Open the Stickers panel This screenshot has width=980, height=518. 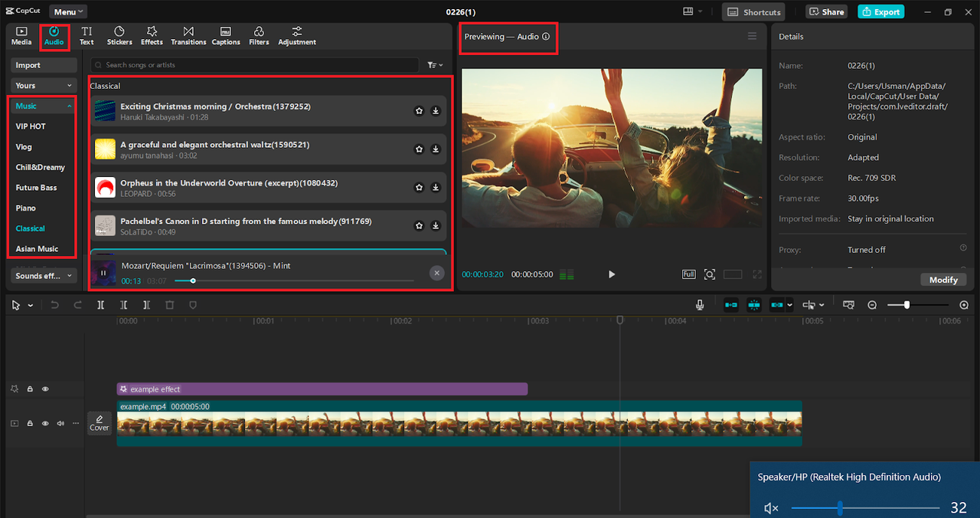[x=119, y=35]
